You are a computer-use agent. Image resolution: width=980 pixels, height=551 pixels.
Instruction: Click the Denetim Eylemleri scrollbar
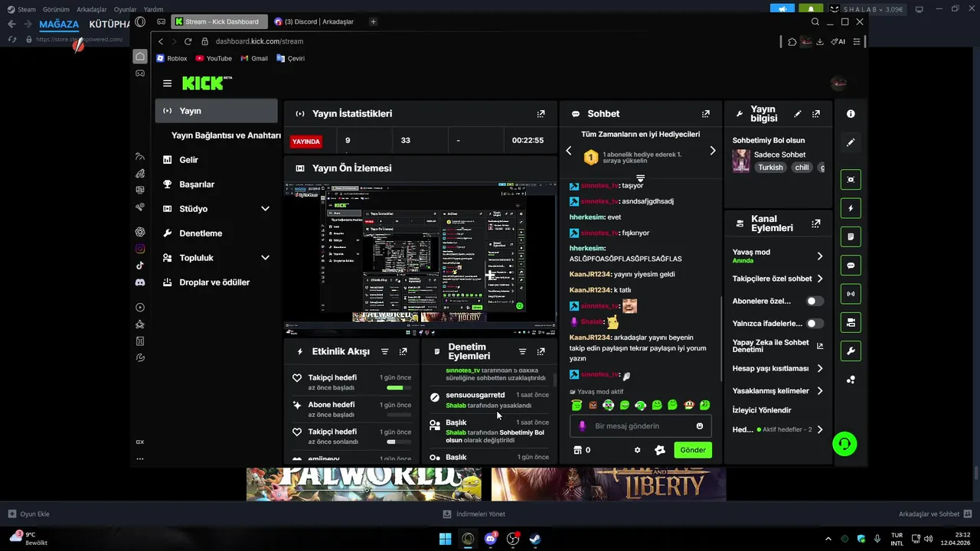coord(554,380)
